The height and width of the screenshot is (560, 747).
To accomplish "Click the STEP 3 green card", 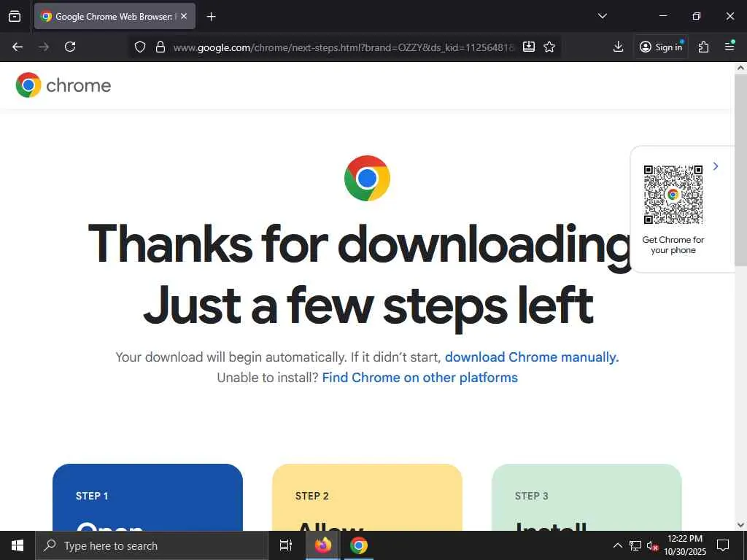I will click(x=587, y=497).
